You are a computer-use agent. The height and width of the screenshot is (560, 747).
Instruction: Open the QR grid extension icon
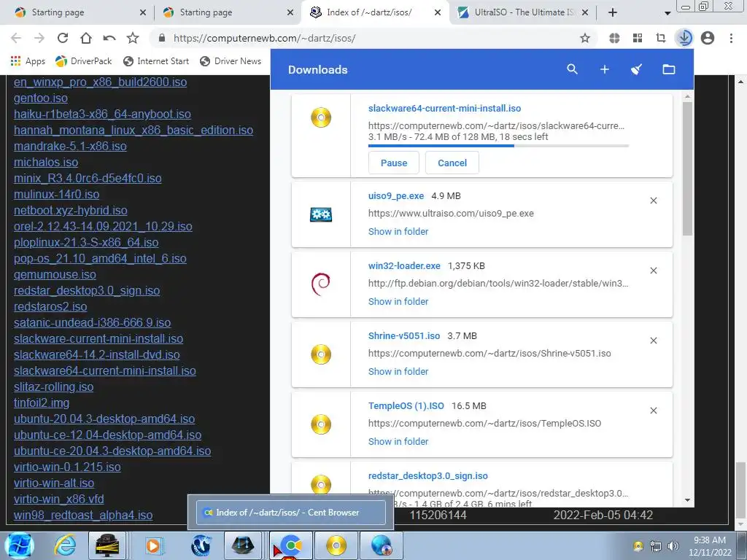638,38
